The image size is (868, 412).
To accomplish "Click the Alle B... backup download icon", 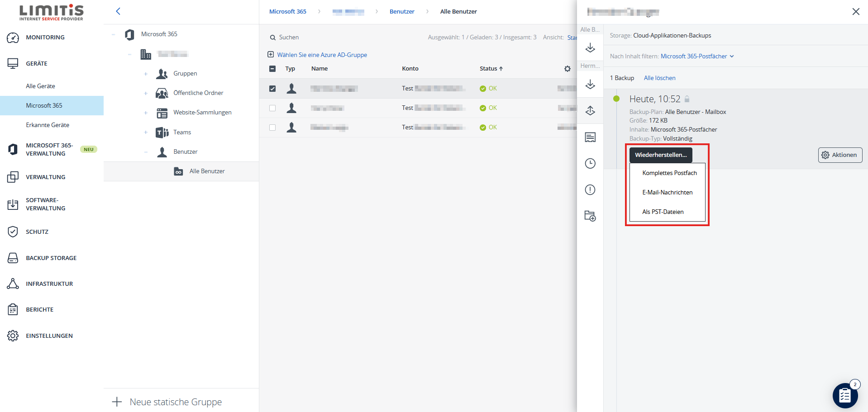I will [x=590, y=48].
